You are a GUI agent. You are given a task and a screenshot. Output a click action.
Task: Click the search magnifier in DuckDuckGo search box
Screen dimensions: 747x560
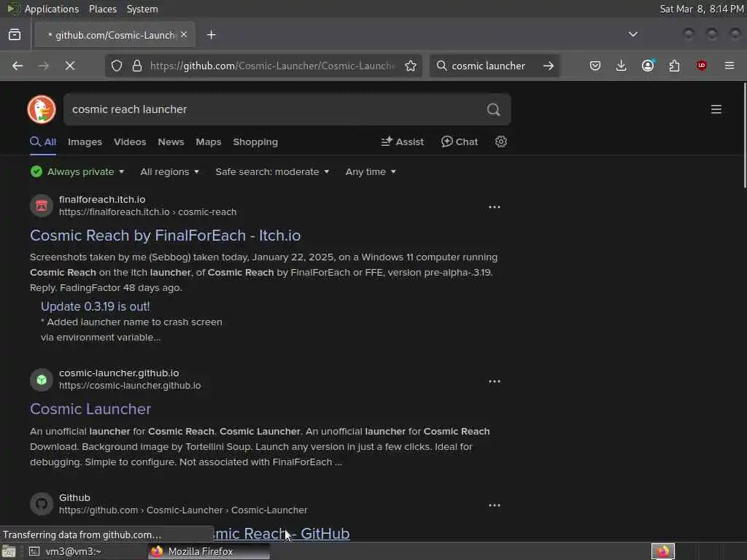[494, 109]
